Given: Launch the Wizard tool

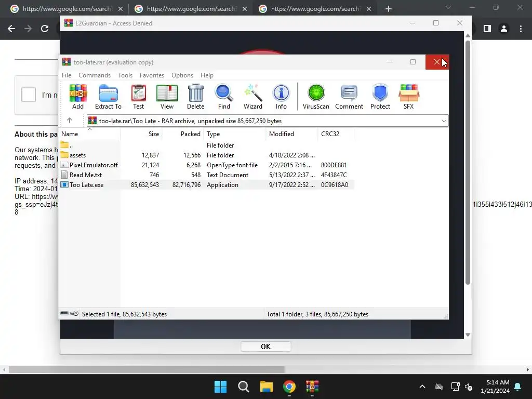Looking at the screenshot, I should (253, 97).
